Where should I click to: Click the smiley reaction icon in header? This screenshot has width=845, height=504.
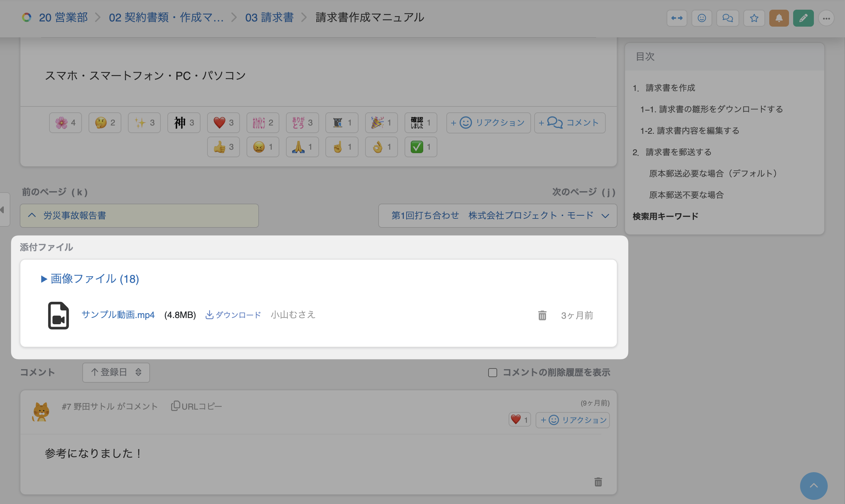[x=702, y=18]
